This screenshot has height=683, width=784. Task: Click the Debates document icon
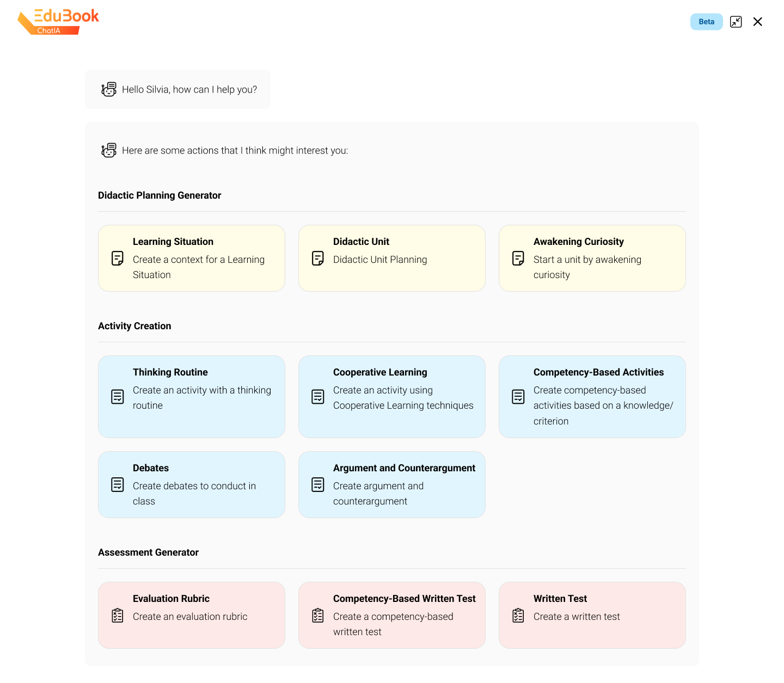pyautogui.click(x=117, y=484)
